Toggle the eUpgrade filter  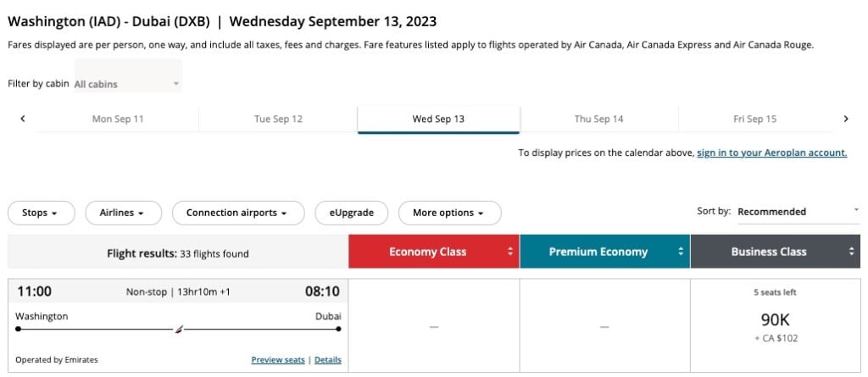(352, 213)
